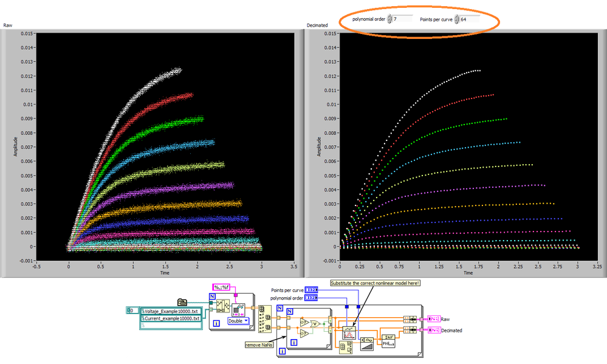This screenshot has width=607, height=364.
Task: Click the Array Max & Min node
Action: click(346, 348)
